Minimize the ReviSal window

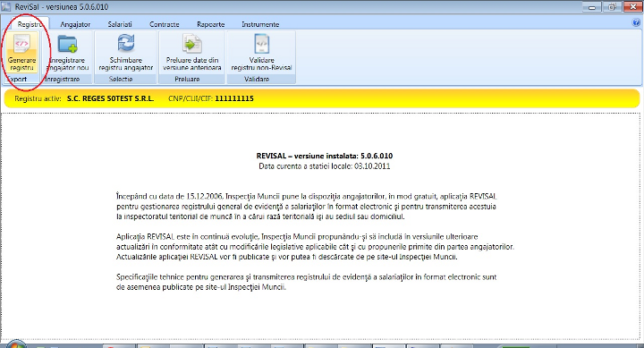tap(592, 7)
